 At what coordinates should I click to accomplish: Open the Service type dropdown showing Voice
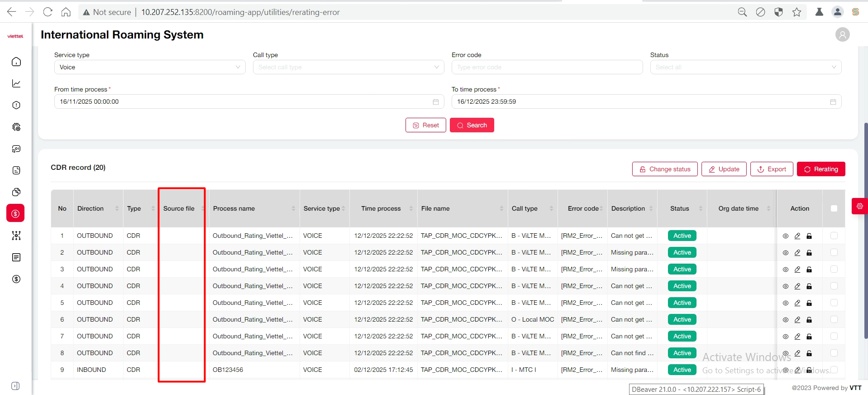coord(149,67)
